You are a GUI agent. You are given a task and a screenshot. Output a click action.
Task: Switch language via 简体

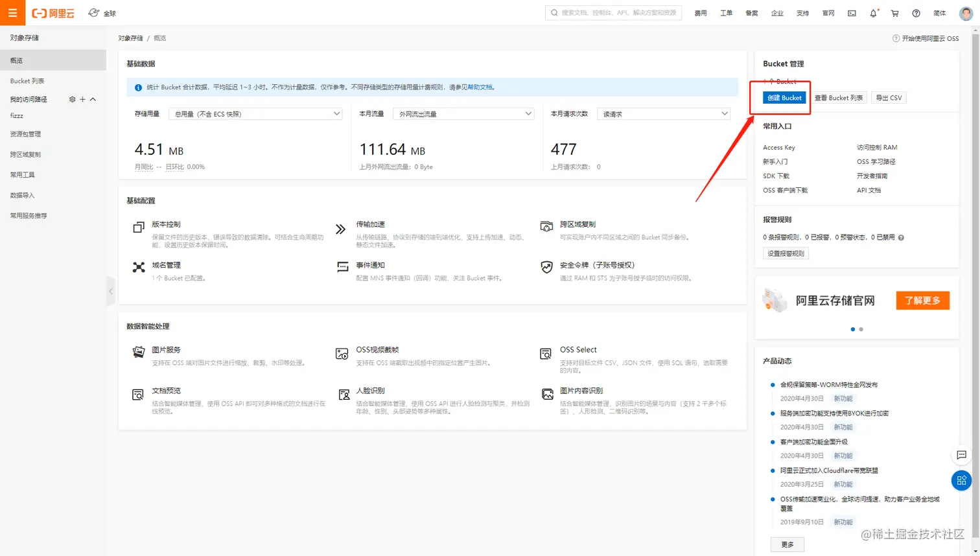point(939,13)
